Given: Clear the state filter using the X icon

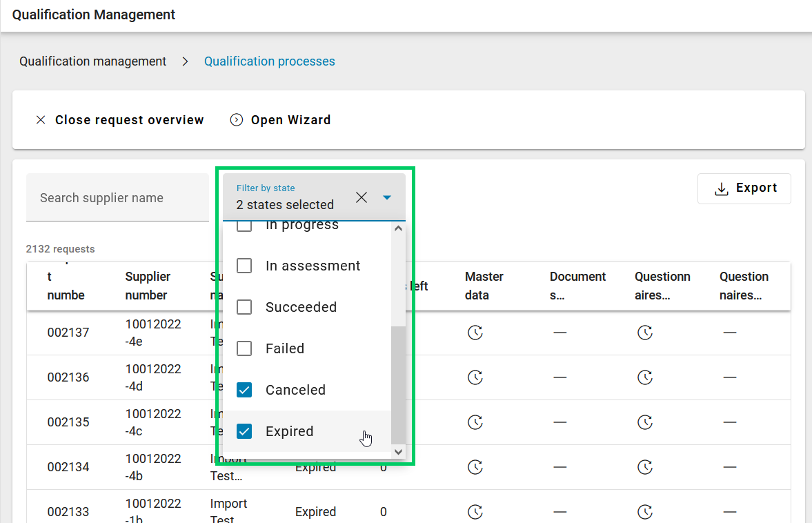Looking at the screenshot, I should coord(362,198).
